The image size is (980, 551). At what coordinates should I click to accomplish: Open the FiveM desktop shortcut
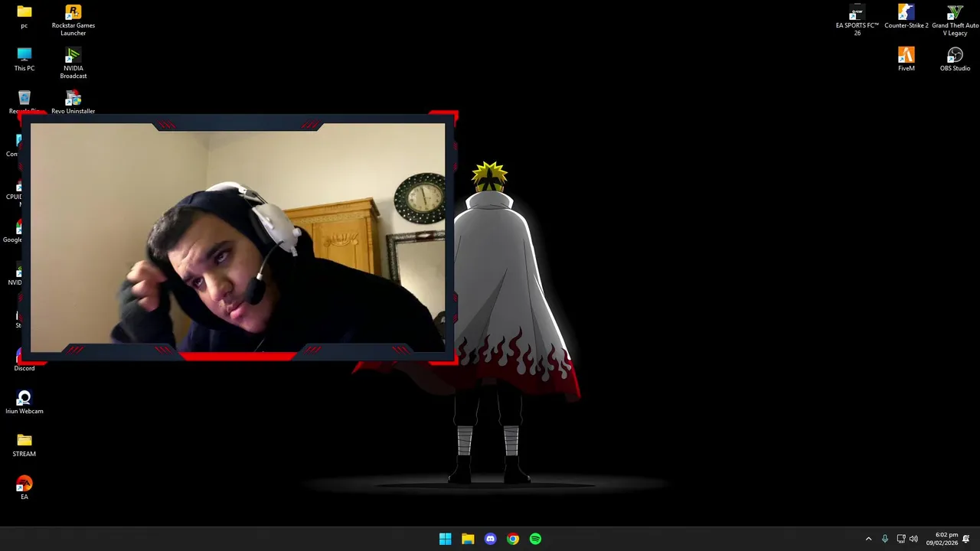906,60
